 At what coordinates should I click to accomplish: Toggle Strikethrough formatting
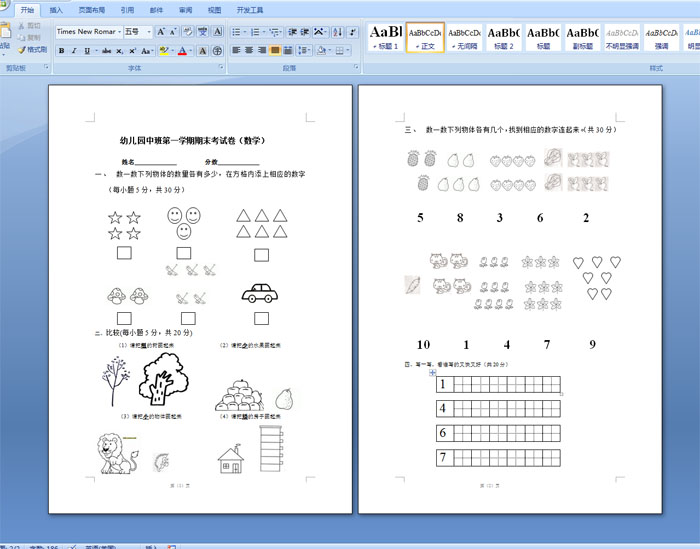tap(106, 51)
